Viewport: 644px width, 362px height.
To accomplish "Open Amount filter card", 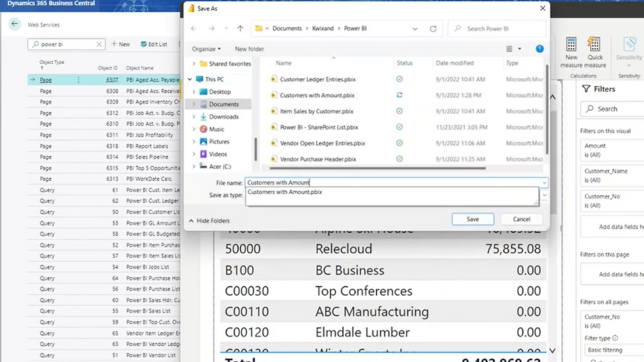I will tap(612, 150).
